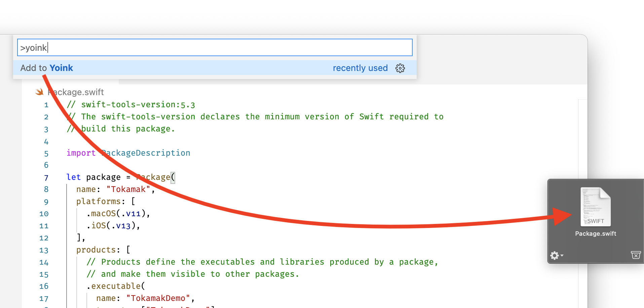
Task: Click the editor scrollbar strip beside the code
Action: [582, 203]
